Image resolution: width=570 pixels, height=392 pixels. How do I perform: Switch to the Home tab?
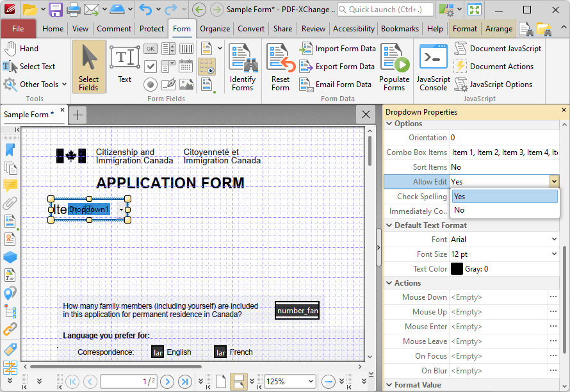pos(53,29)
